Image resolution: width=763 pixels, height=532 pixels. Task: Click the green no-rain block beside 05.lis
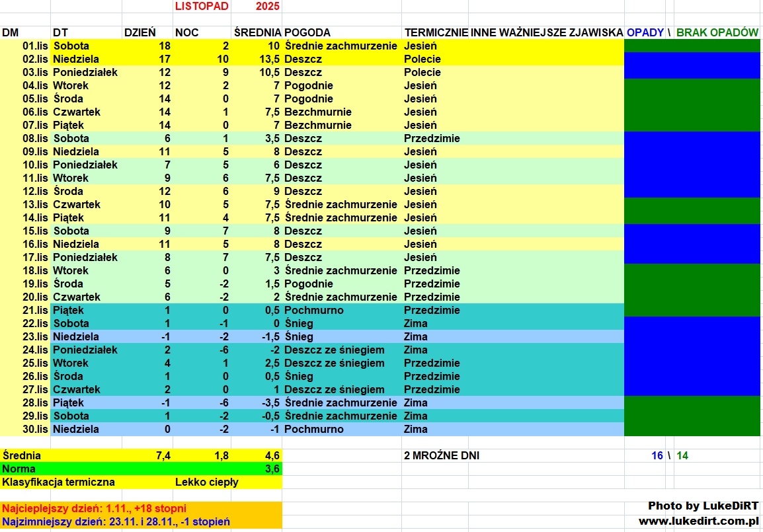click(692, 98)
